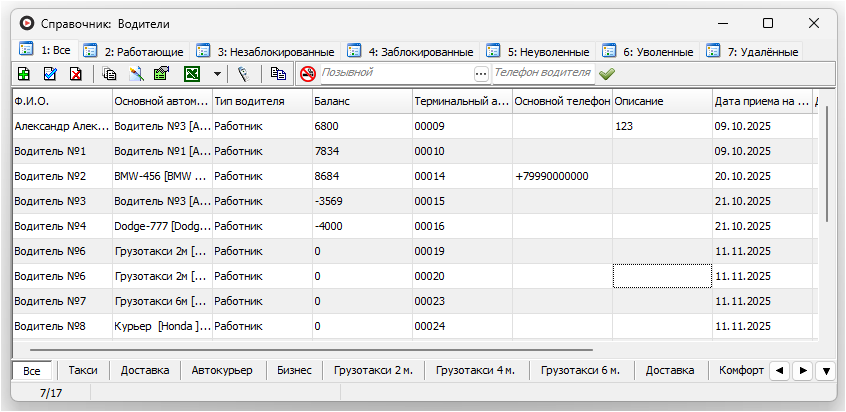This screenshot has height=412, width=846.
Task: Click the add new driver icon
Action: pos(24,74)
